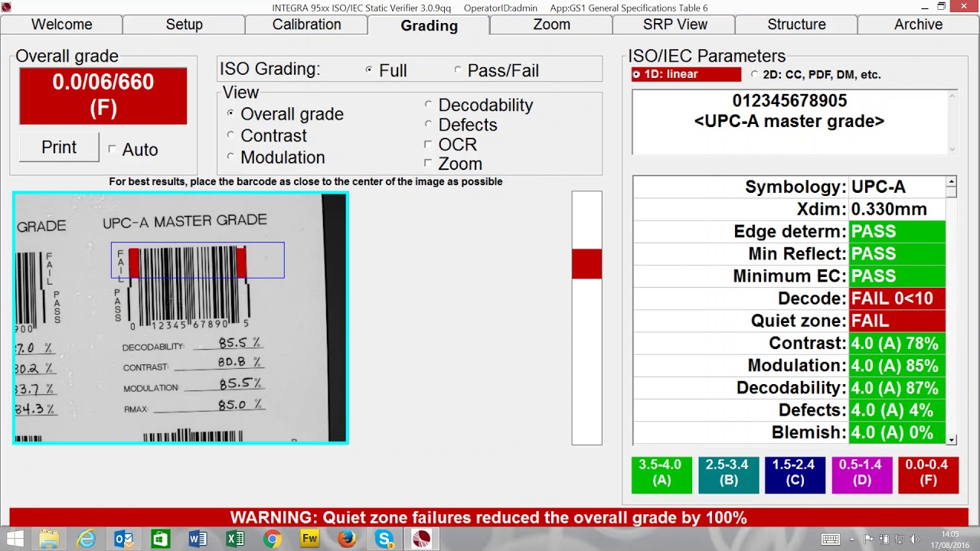Go to the Archive tab
Screen dimensions: 980x551
tap(918, 24)
